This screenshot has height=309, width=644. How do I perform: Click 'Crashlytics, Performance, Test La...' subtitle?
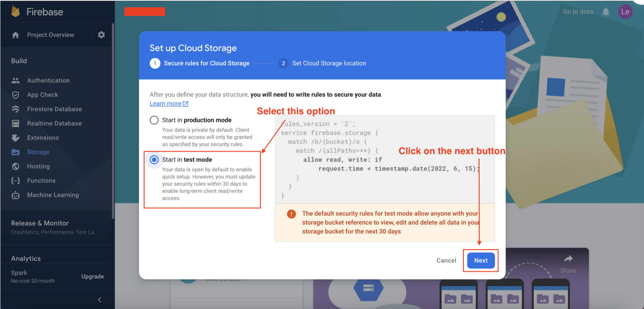pyautogui.click(x=54, y=232)
